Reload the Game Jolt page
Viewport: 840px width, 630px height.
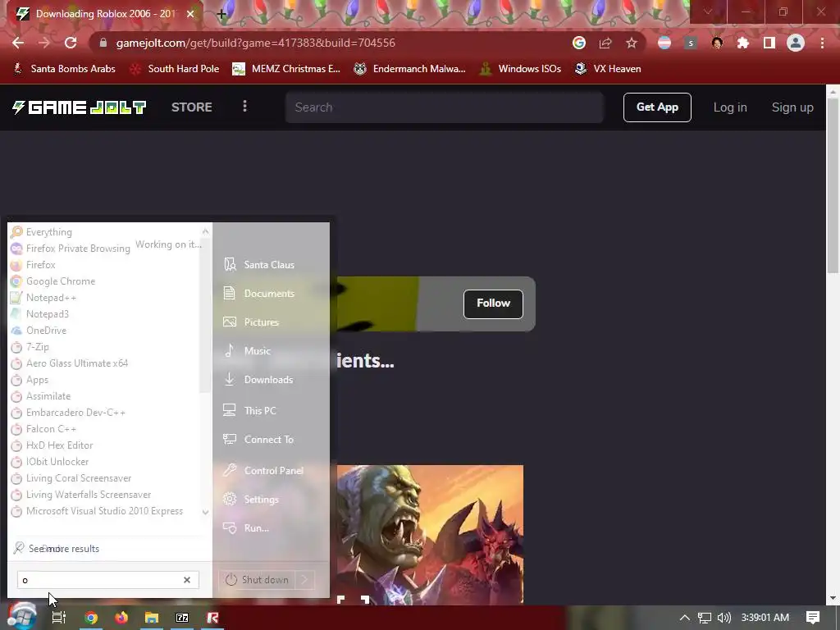point(71,43)
